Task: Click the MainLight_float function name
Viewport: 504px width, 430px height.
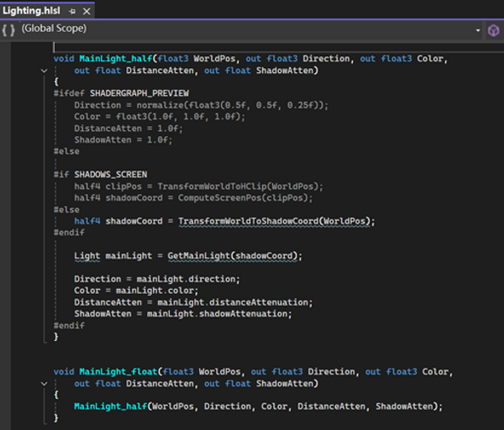Action: (118, 371)
